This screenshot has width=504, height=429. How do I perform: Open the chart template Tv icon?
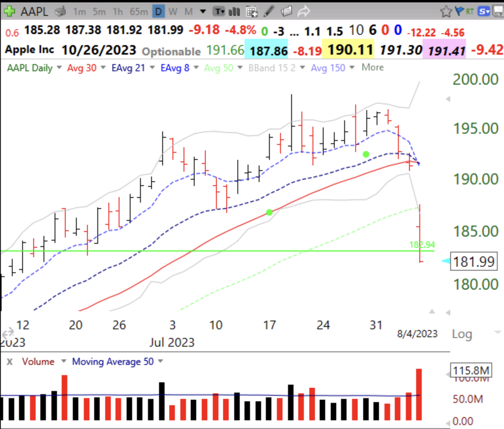click(219, 11)
